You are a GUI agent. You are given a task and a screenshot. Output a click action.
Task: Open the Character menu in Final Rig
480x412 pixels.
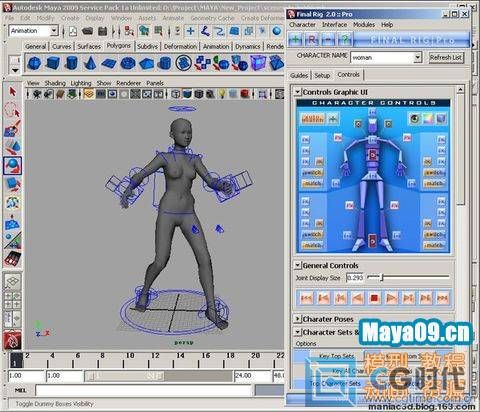[x=302, y=25]
